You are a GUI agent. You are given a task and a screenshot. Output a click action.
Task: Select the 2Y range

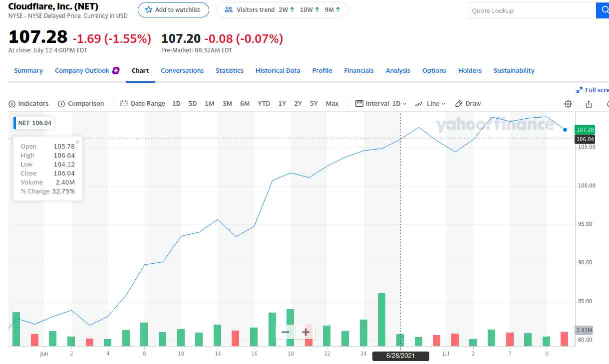(x=298, y=104)
